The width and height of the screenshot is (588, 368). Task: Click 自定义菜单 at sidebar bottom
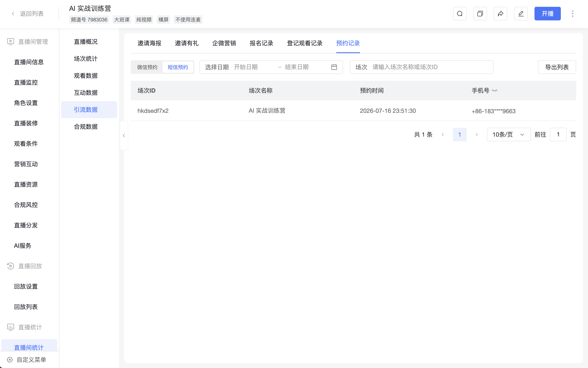[31, 360]
